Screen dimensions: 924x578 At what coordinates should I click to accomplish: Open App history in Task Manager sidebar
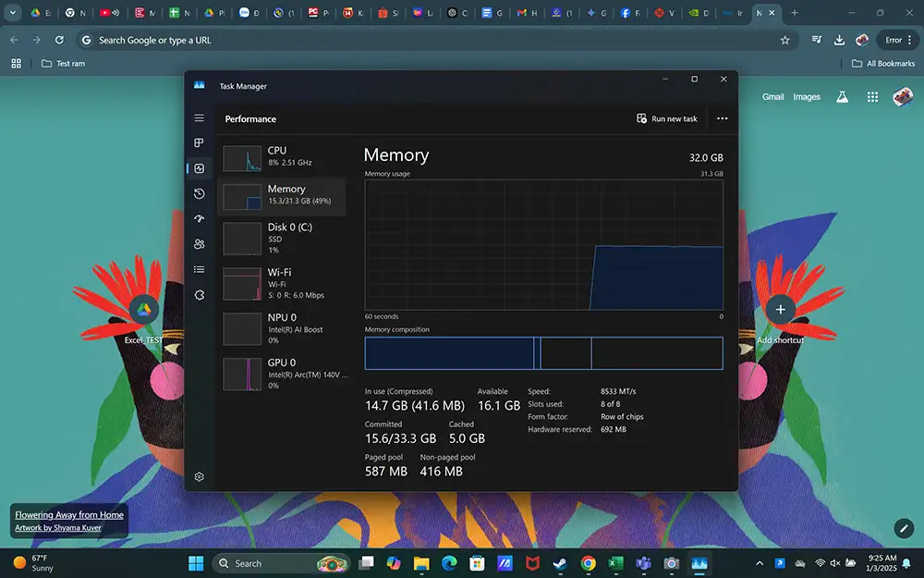coord(199,193)
